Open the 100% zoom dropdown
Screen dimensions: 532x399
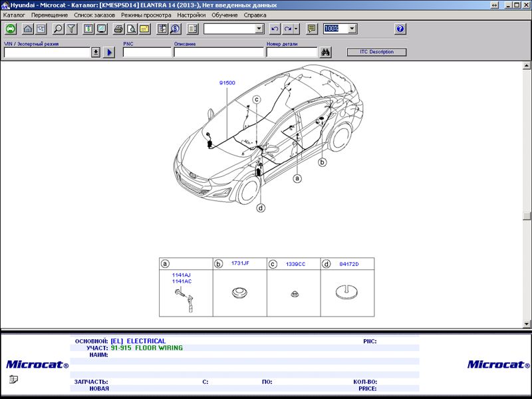pos(352,29)
